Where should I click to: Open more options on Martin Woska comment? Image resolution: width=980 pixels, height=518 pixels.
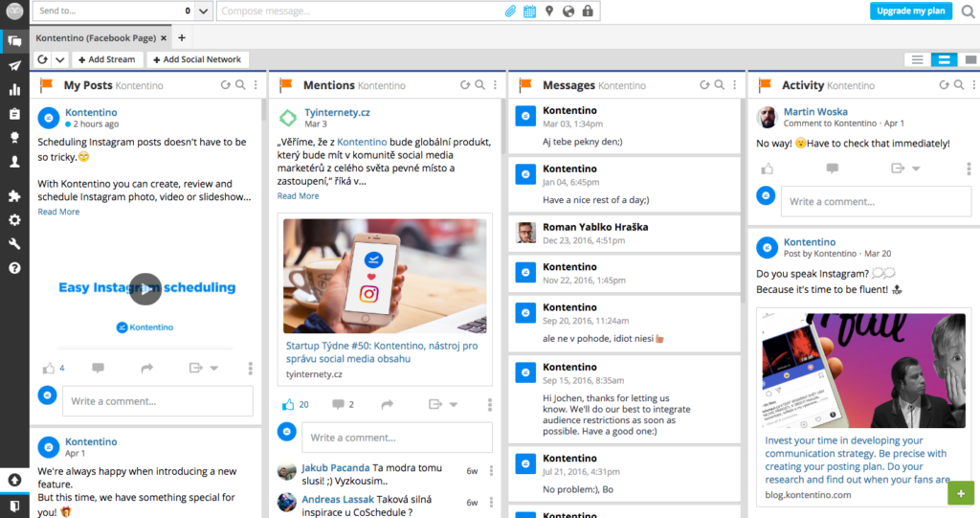[x=969, y=169]
